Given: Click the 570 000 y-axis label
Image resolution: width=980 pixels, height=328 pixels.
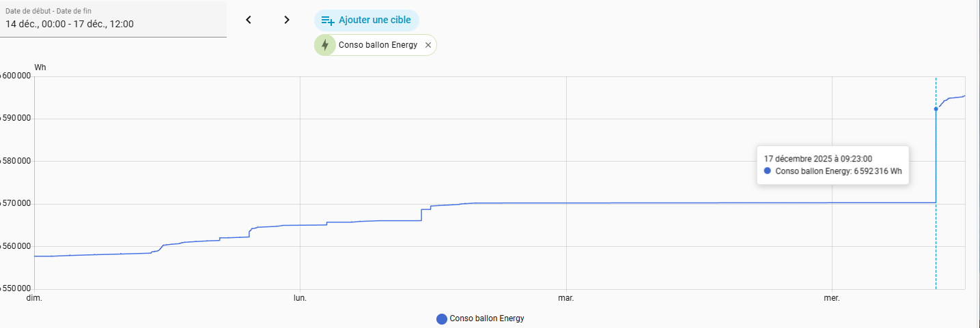Looking at the screenshot, I should point(16,204).
